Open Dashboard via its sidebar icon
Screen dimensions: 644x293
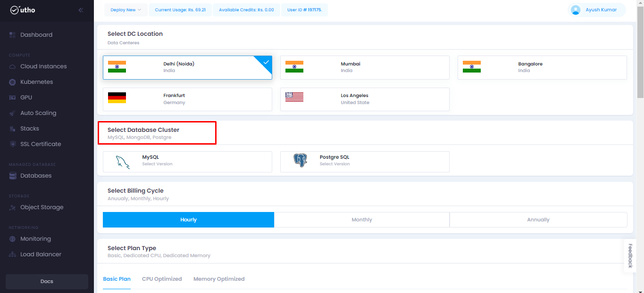tap(12, 35)
